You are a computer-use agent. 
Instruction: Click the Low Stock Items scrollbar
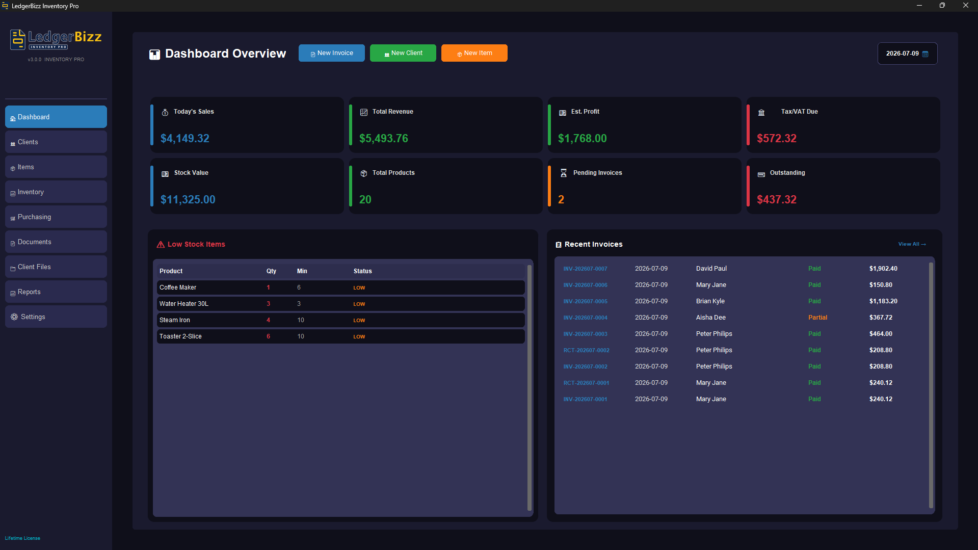tap(530, 387)
